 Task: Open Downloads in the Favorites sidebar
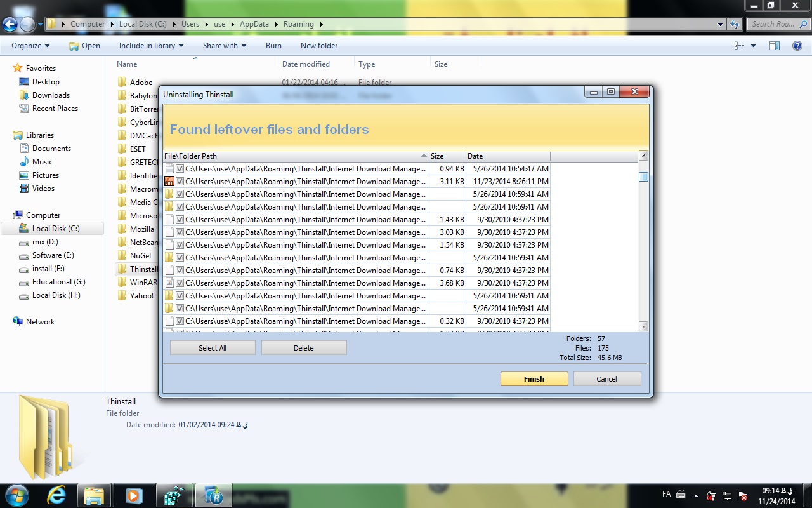(51, 95)
